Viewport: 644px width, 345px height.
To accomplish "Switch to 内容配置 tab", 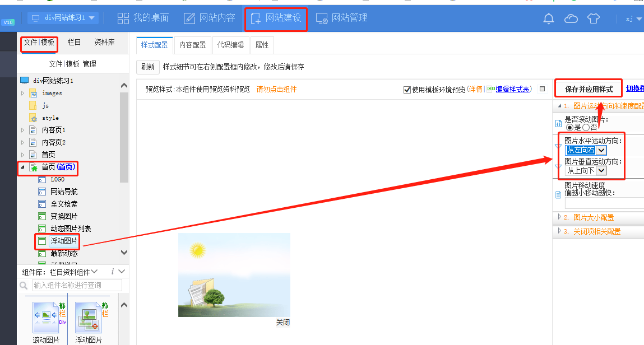I will click(x=192, y=45).
